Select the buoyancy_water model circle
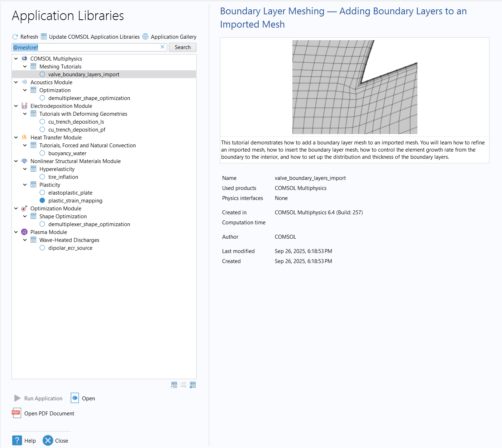 click(42, 153)
